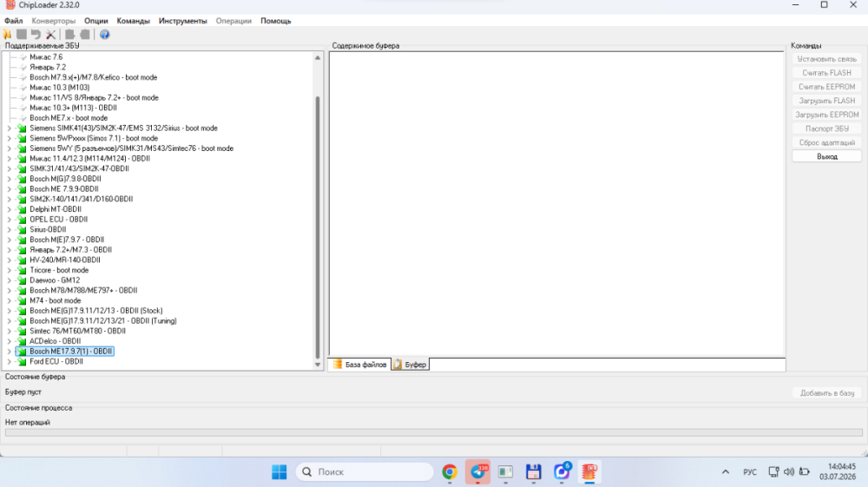This screenshot has width=868, height=487.
Task: Click the Сброс адаптаций button
Action: pyautogui.click(x=827, y=142)
